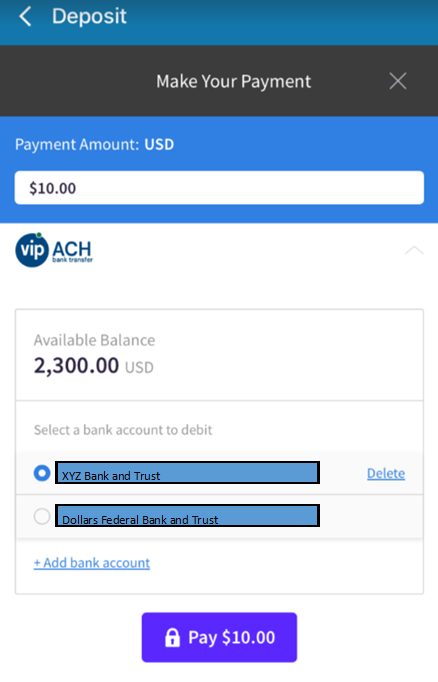438x682 pixels.
Task: Close the Make Your Payment dialog
Action: coord(398,81)
